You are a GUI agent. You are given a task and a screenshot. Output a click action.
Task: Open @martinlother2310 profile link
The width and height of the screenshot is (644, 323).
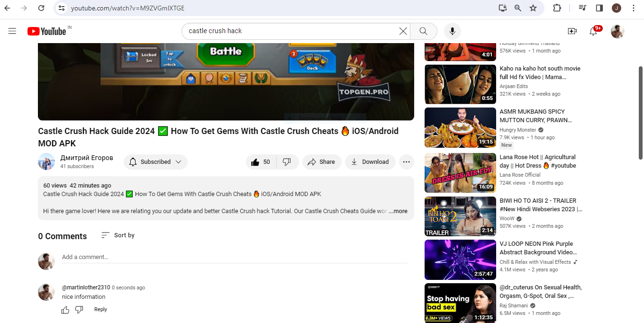click(86, 287)
